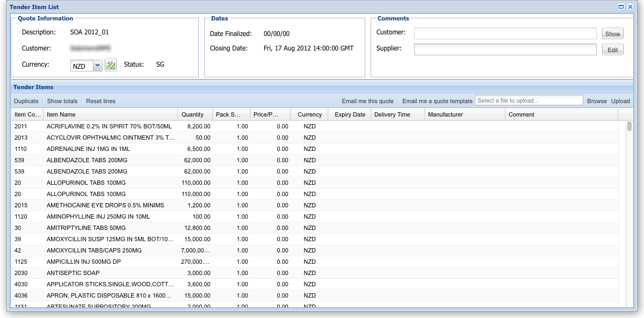This screenshot has height=318, width=644.
Task: Sort by the Quantity column header
Action: point(194,114)
